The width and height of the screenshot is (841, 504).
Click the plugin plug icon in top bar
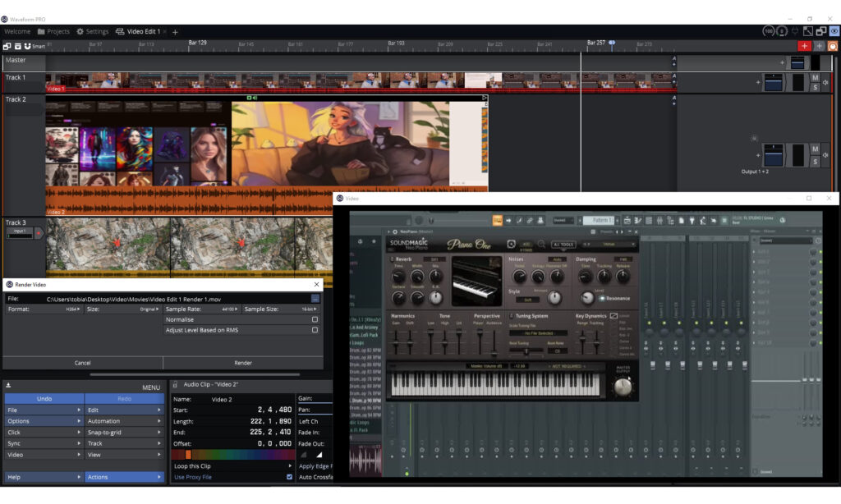click(795, 32)
